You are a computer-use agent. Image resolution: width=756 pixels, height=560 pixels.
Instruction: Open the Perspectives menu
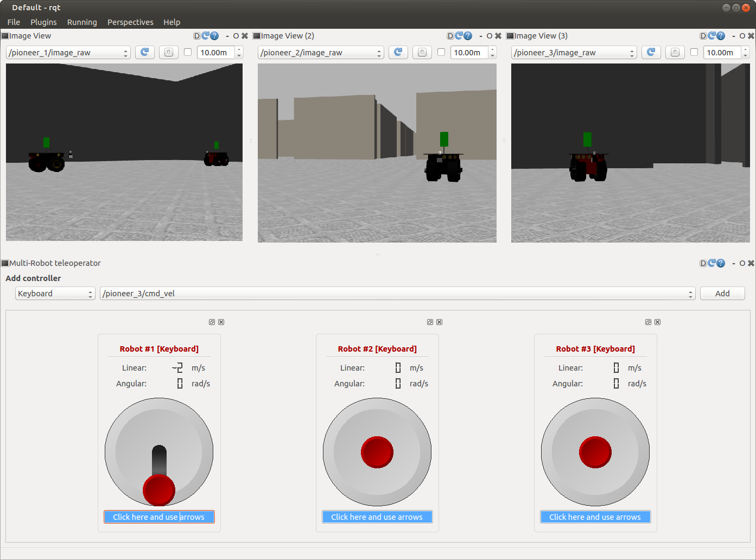click(130, 22)
